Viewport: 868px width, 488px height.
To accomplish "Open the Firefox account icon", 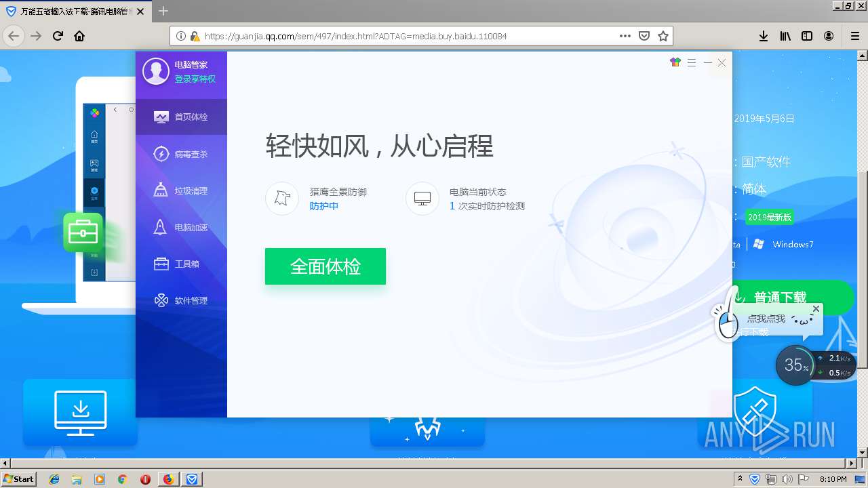I will click(x=829, y=36).
